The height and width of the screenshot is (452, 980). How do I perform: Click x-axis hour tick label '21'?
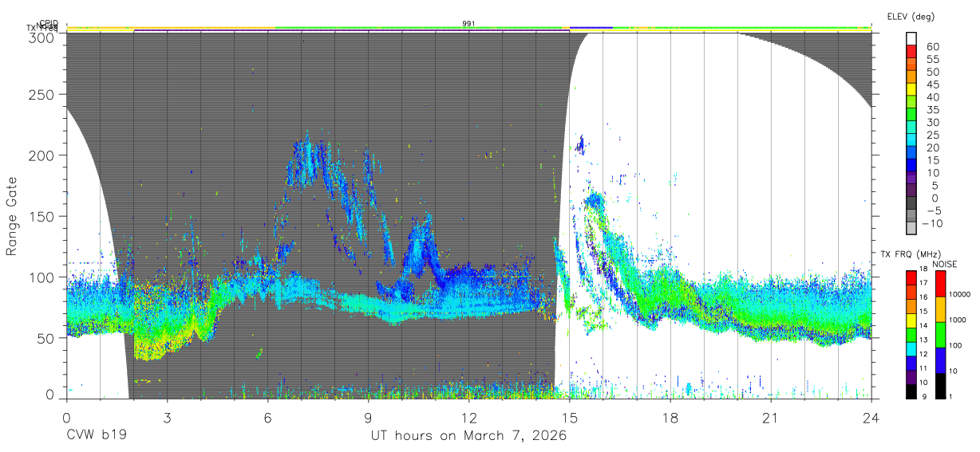[771, 418]
